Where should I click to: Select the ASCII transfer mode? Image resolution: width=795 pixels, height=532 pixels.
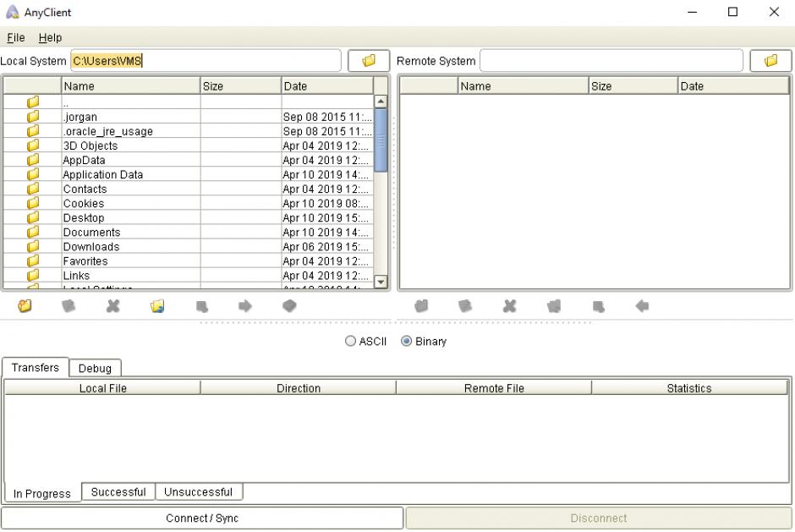coord(365,342)
